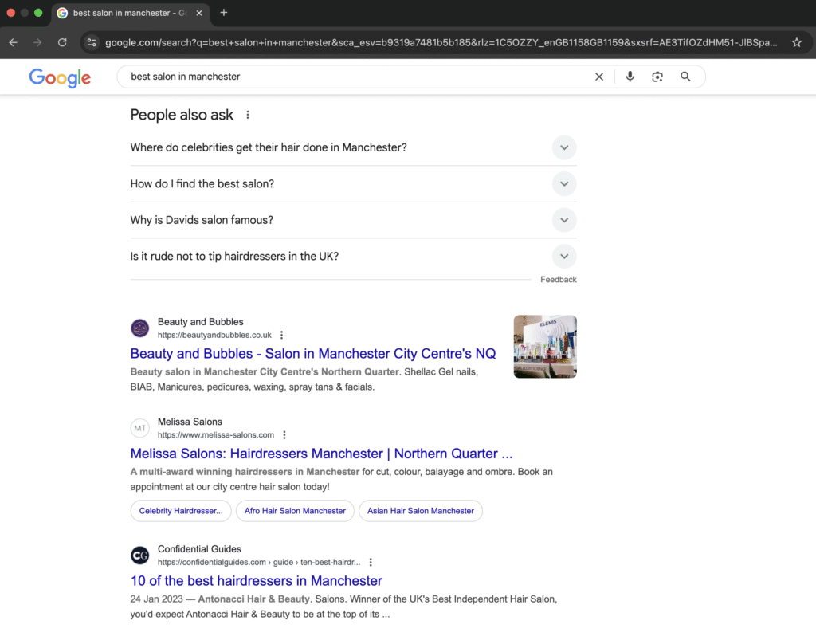Click the confidentialguides.com breadcrumb URL
Screen dimensions: 816x644
259,562
